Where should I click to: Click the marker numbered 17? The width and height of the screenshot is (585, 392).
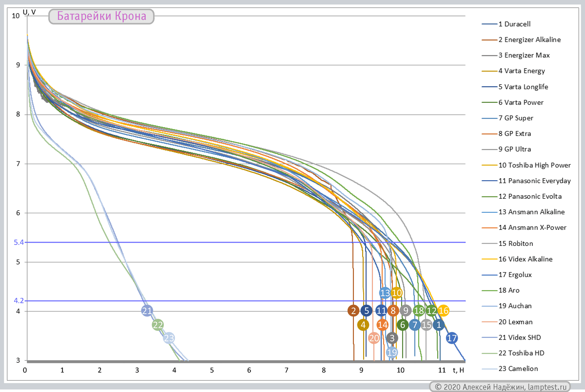[452, 338]
